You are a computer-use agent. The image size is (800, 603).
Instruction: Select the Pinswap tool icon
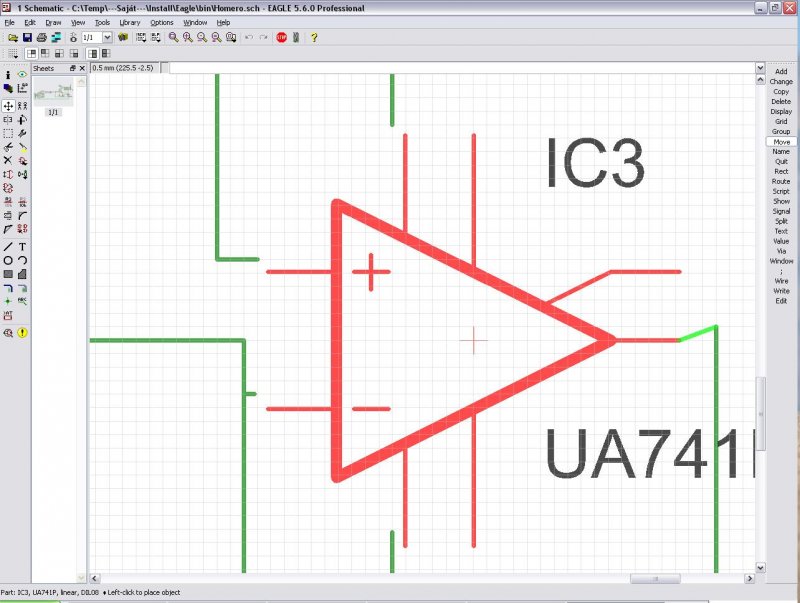8,174
